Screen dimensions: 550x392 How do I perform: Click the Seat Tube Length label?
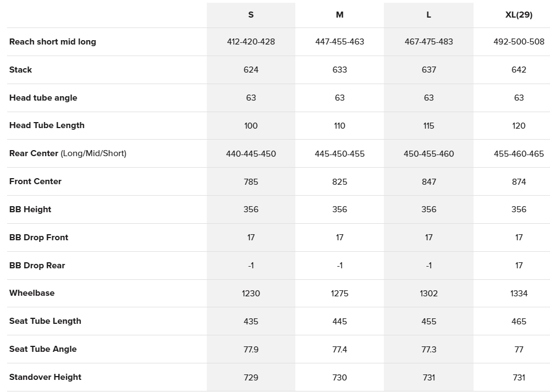click(45, 321)
